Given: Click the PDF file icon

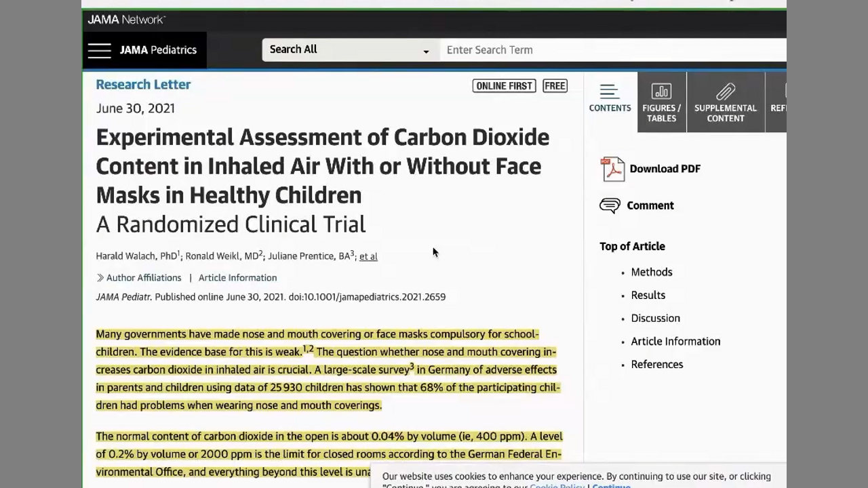Looking at the screenshot, I should pos(612,169).
